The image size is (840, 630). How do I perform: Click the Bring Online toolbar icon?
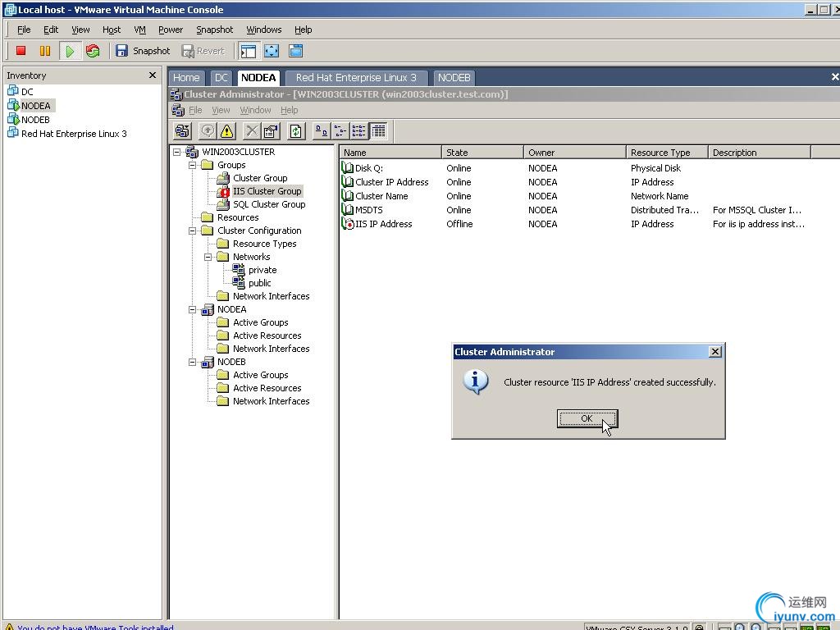[x=208, y=130]
